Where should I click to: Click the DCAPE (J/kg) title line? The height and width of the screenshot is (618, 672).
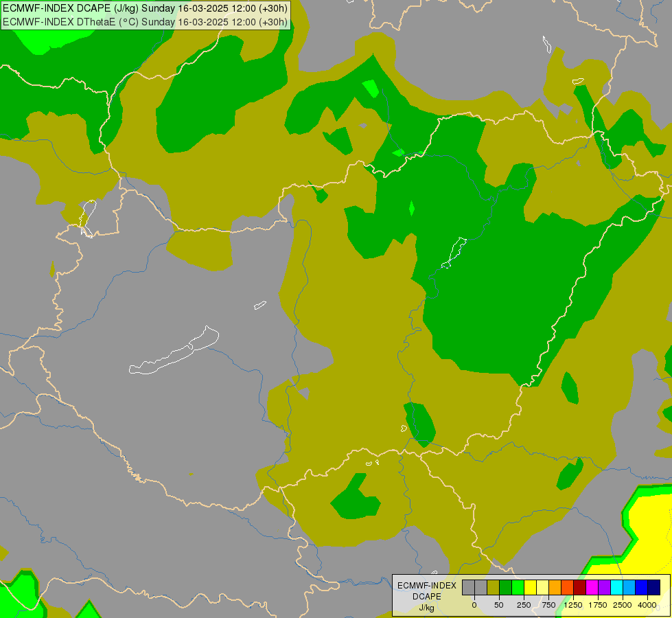point(146,8)
